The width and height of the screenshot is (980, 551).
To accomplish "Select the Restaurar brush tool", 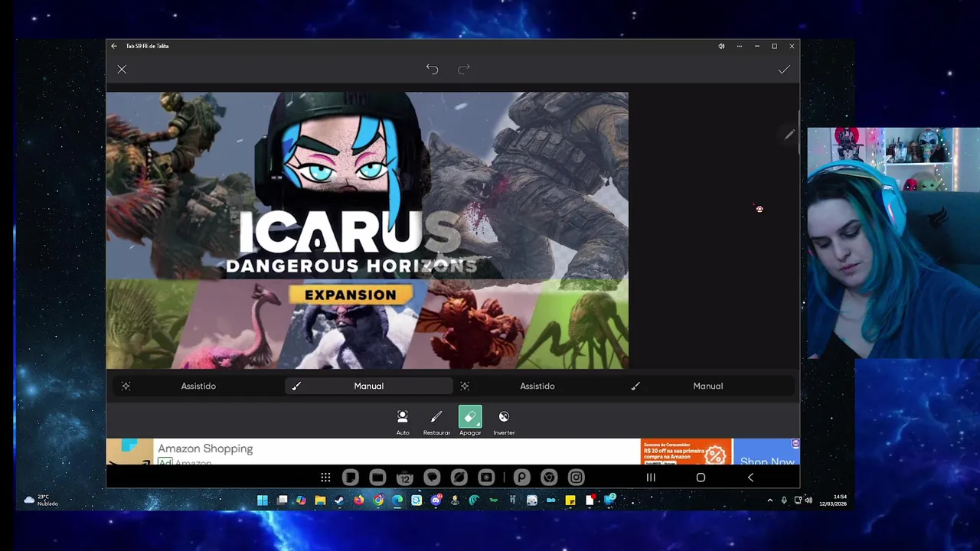I will [436, 422].
